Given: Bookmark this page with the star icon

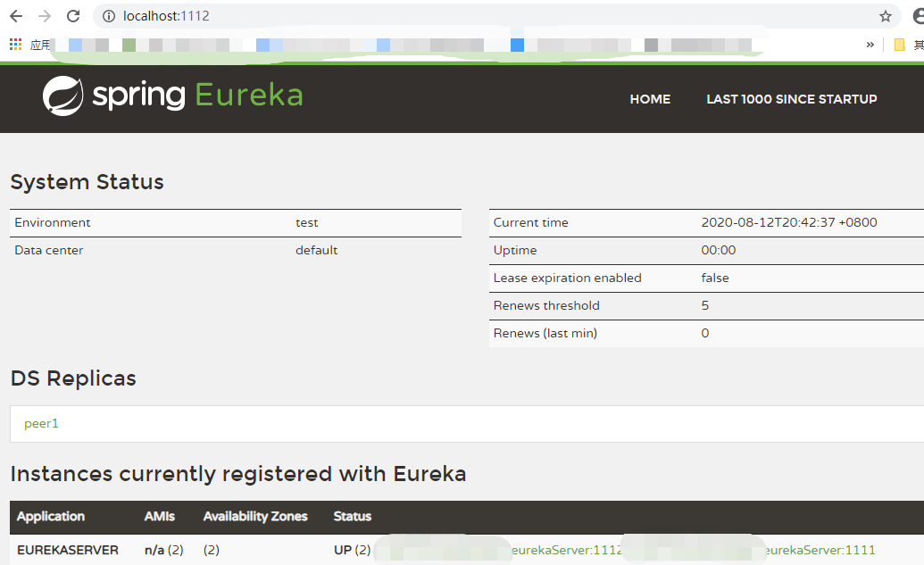Looking at the screenshot, I should (885, 16).
